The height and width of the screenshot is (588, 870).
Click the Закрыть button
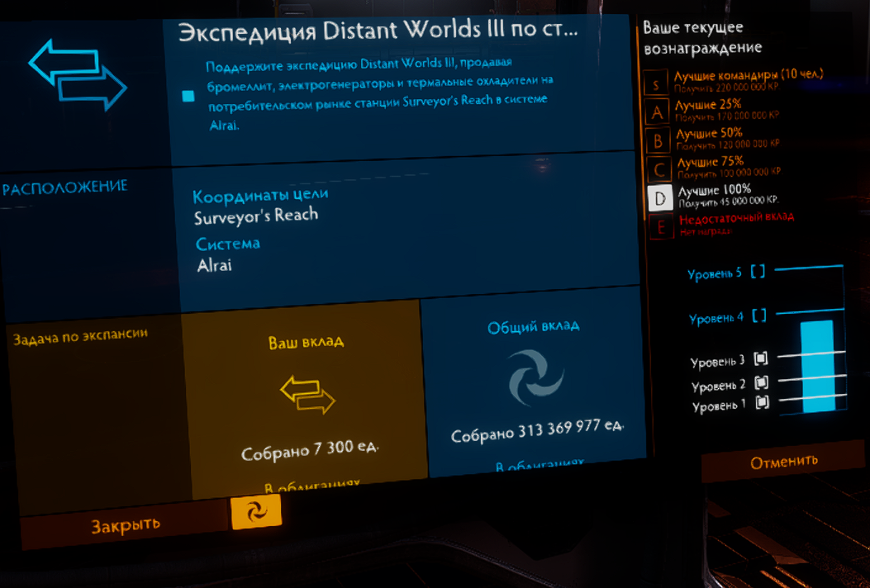pos(124,526)
